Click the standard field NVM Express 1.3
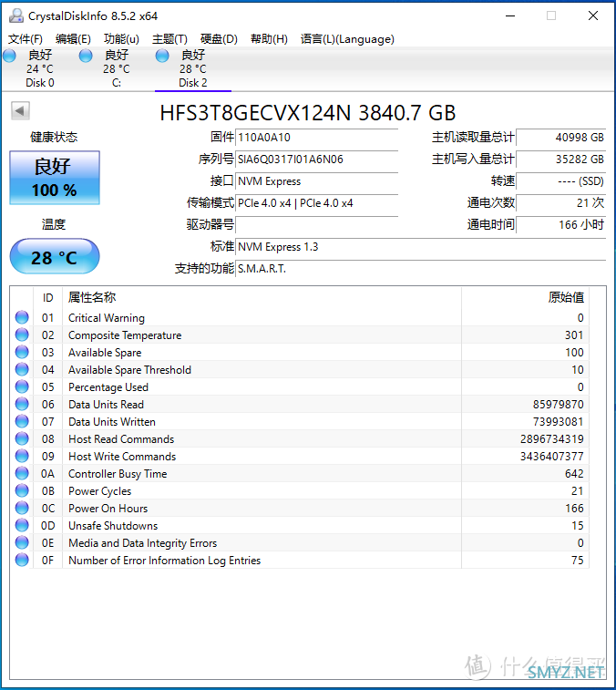The height and width of the screenshot is (690, 616). point(421,247)
